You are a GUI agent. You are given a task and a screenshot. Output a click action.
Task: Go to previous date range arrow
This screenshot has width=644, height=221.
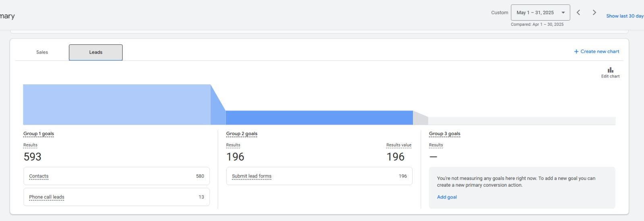click(578, 13)
